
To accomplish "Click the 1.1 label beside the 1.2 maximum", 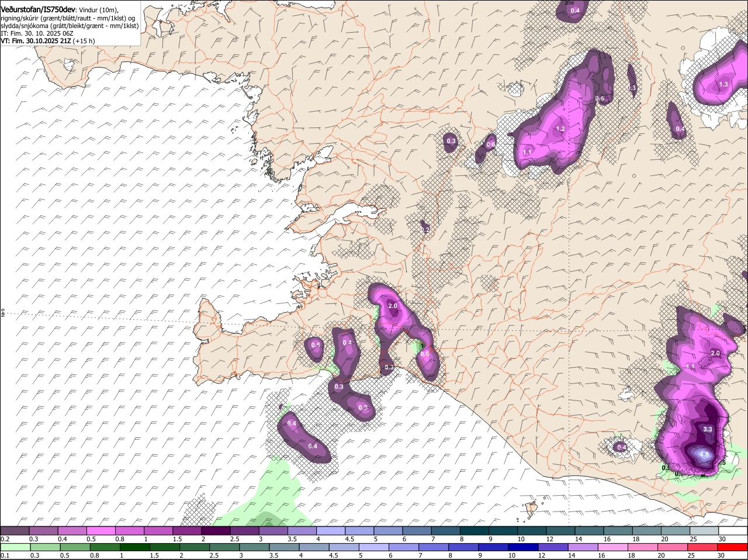I will point(527,152).
